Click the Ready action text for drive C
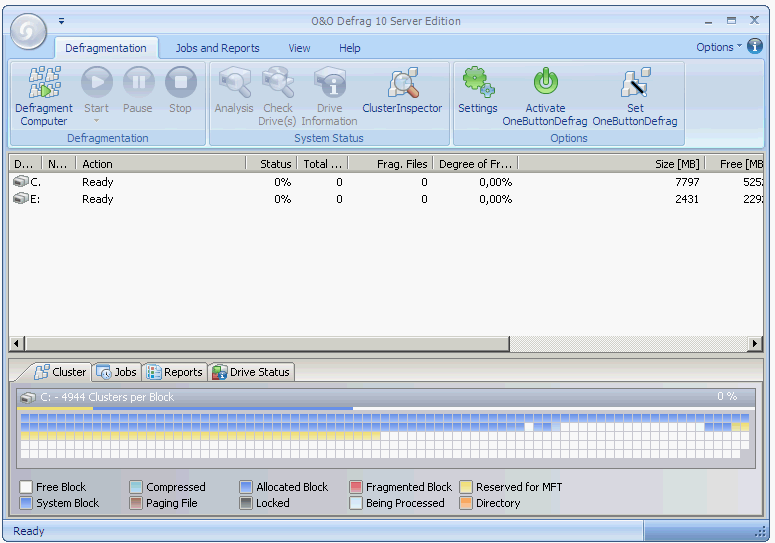 pos(98,182)
